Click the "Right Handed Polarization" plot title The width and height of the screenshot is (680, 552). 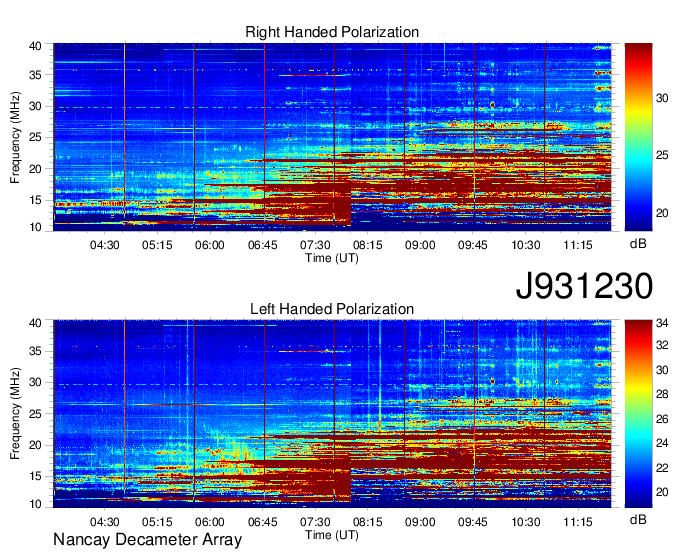coord(332,32)
